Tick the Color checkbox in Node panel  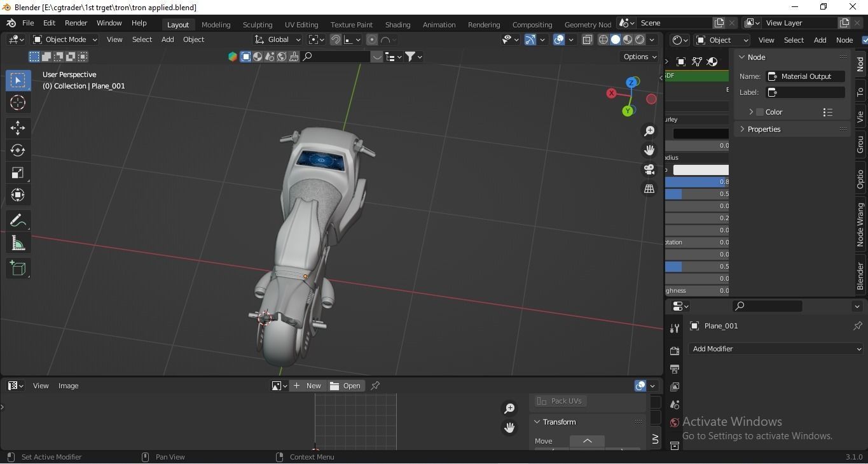tap(759, 112)
